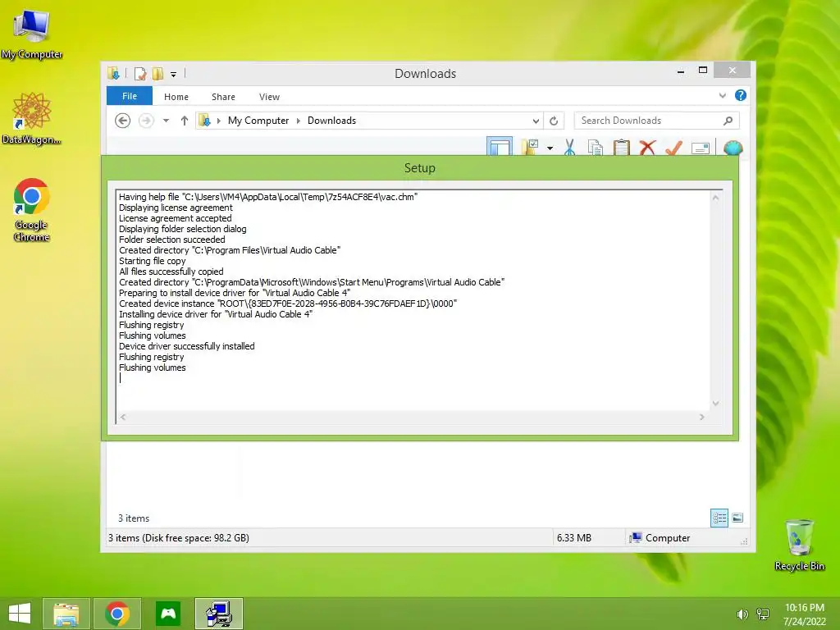This screenshot has height=630, width=840.
Task: Open DataWagon desktop shortcut
Action: [32, 118]
